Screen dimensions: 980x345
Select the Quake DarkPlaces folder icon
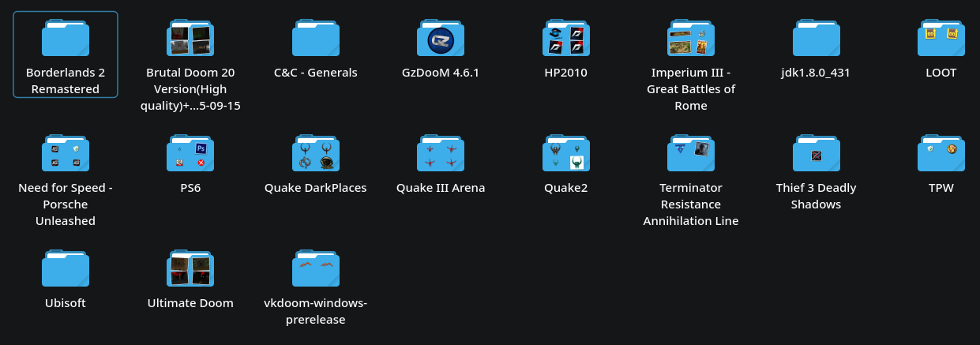[x=316, y=152]
